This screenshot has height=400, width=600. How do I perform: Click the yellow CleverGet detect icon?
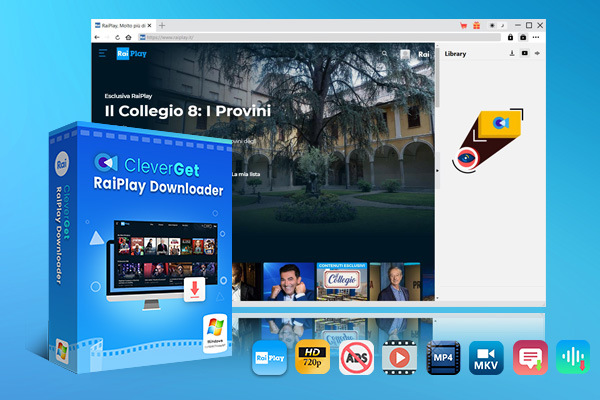point(500,123)
